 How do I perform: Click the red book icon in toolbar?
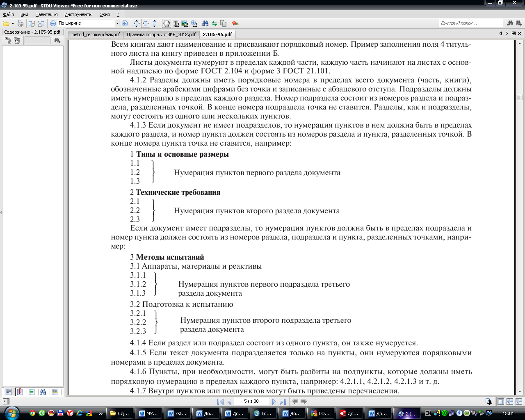[235, 23]
